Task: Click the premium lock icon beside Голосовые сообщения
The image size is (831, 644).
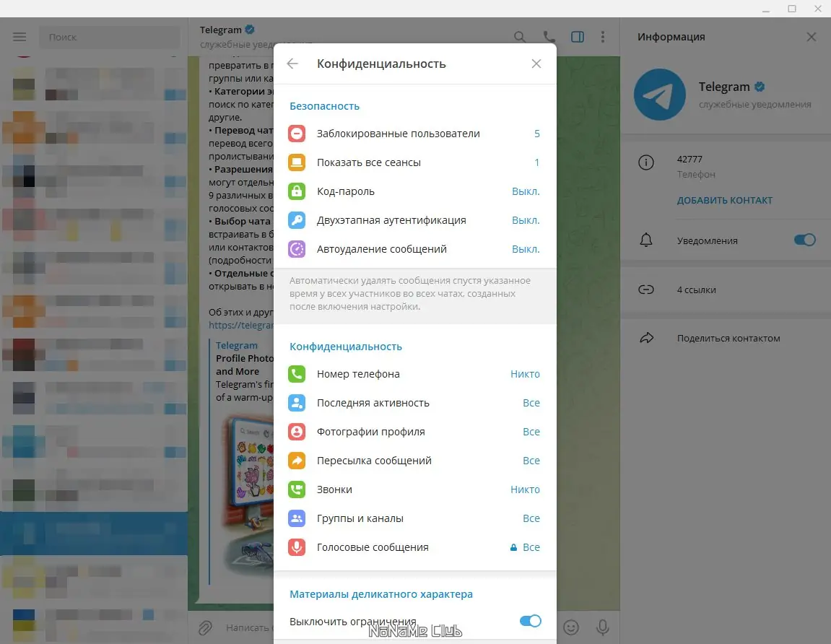Action: click(x=513, y=547)
